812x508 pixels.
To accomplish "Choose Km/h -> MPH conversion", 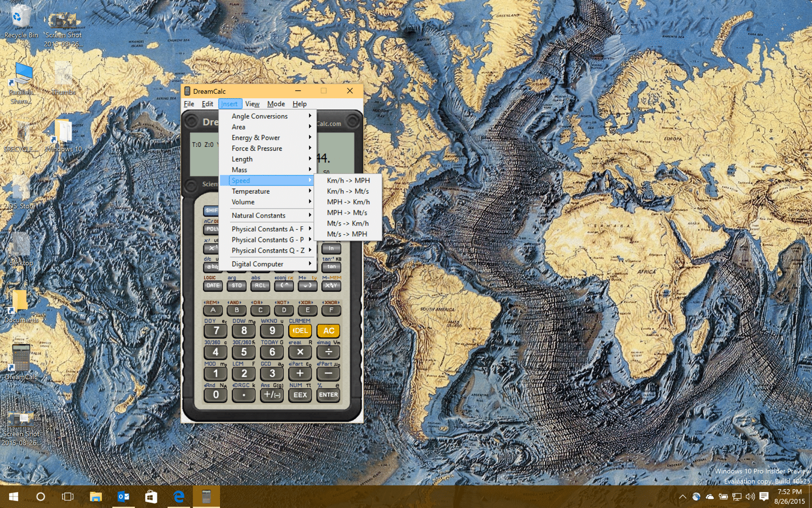I will tap(348, 181).
